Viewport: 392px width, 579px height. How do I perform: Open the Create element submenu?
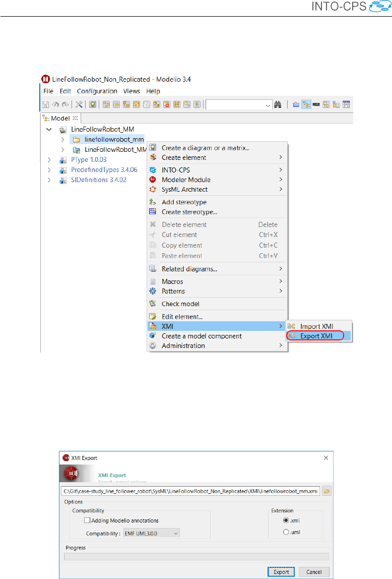coord(217,158)
